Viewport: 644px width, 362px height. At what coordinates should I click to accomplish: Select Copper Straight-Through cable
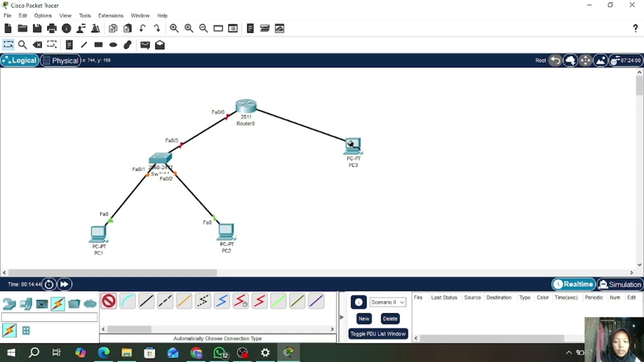point(146,302)
